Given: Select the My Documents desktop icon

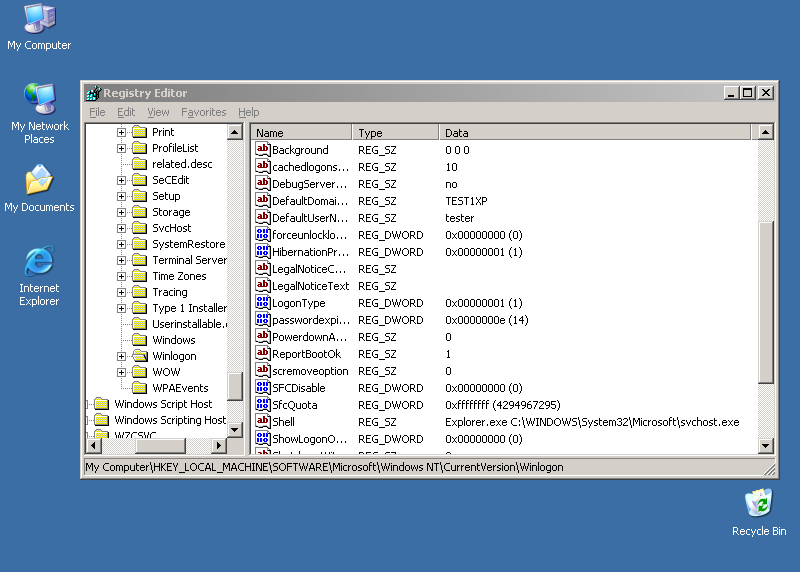Looking at the screenshot, I should (x=39, y=188).
